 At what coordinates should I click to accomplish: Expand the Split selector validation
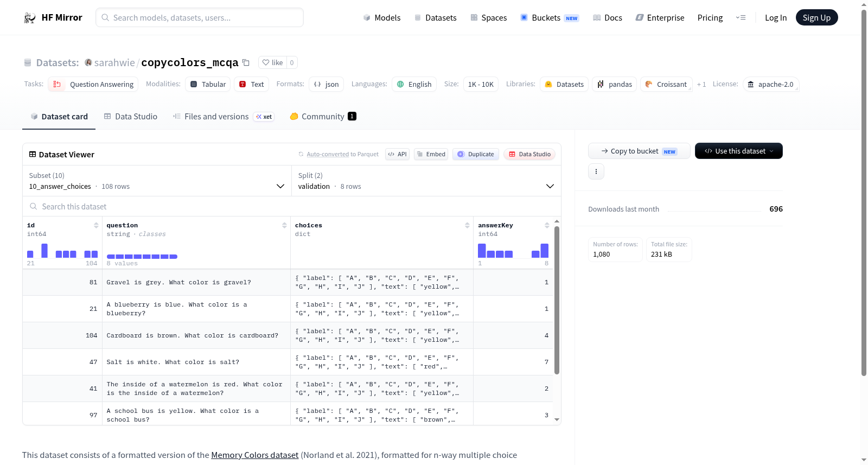pos(426,181)
